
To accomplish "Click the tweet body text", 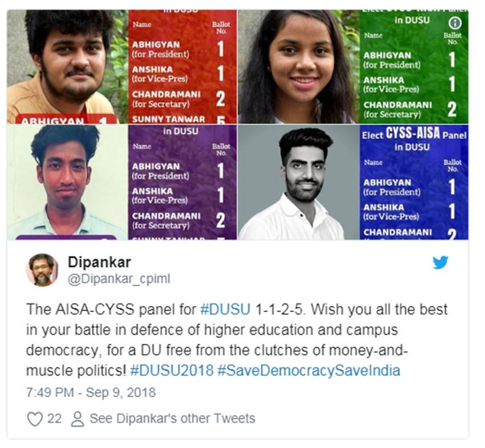I will point(237,340).
